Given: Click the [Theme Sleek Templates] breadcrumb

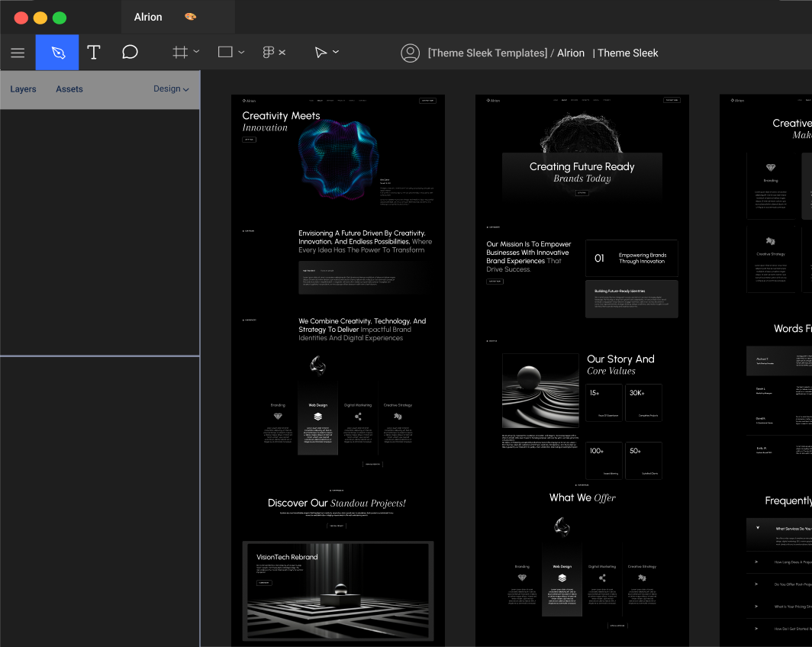Looking at the screenshot, I should point(487,53).
